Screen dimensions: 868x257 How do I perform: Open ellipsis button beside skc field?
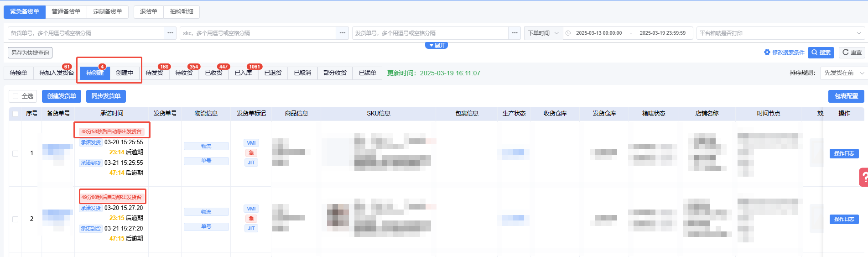click(x=343, y=33)
